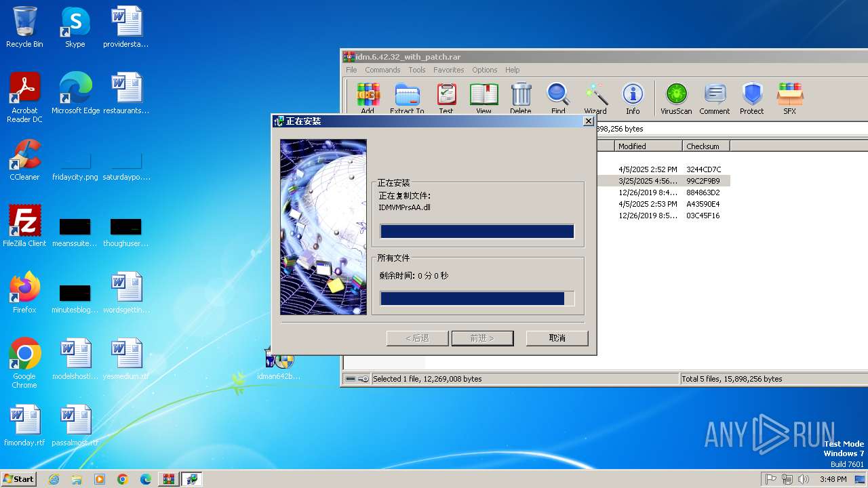Click the all files progress bar

pos(477,299)
